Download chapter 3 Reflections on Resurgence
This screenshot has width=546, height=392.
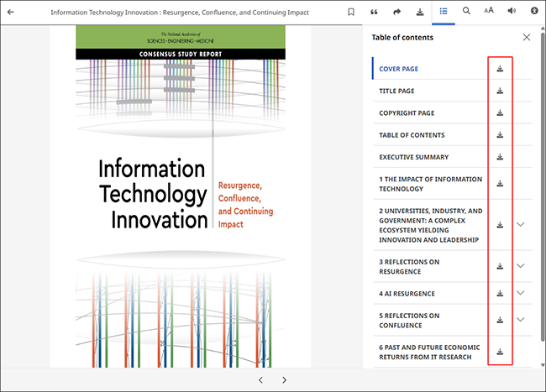(x=500, y=266)
